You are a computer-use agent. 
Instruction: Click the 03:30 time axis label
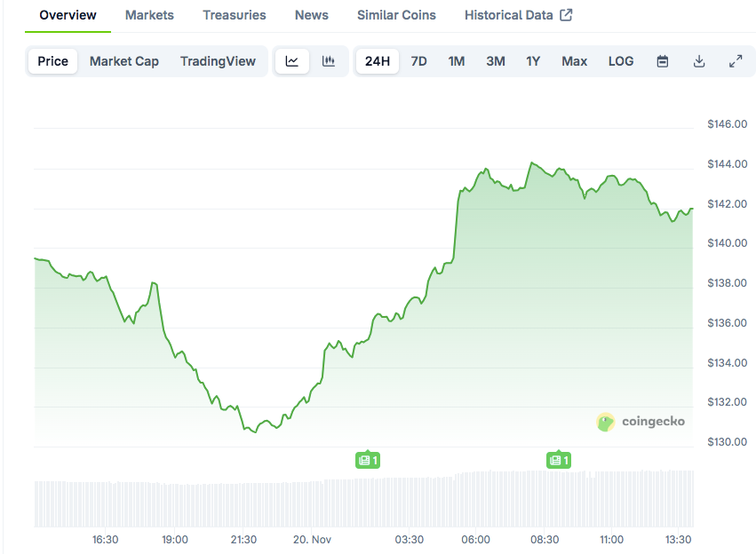[409, 540]
